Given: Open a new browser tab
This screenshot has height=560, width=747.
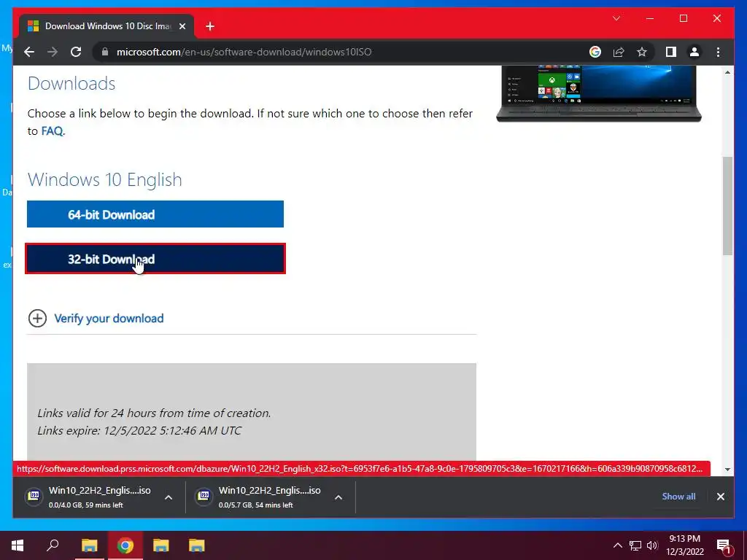Looking at the screenshot, I should (x=210, y=26).
